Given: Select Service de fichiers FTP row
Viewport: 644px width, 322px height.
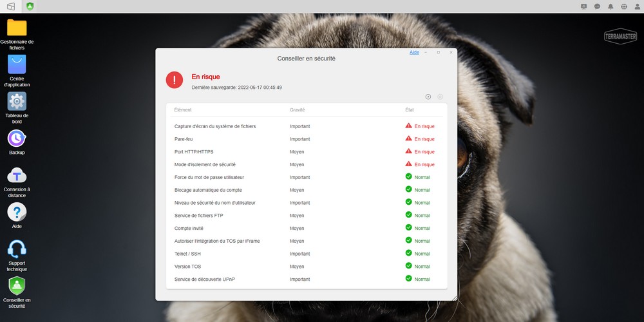Looking at the screenshot, I should tap(307, 216).
